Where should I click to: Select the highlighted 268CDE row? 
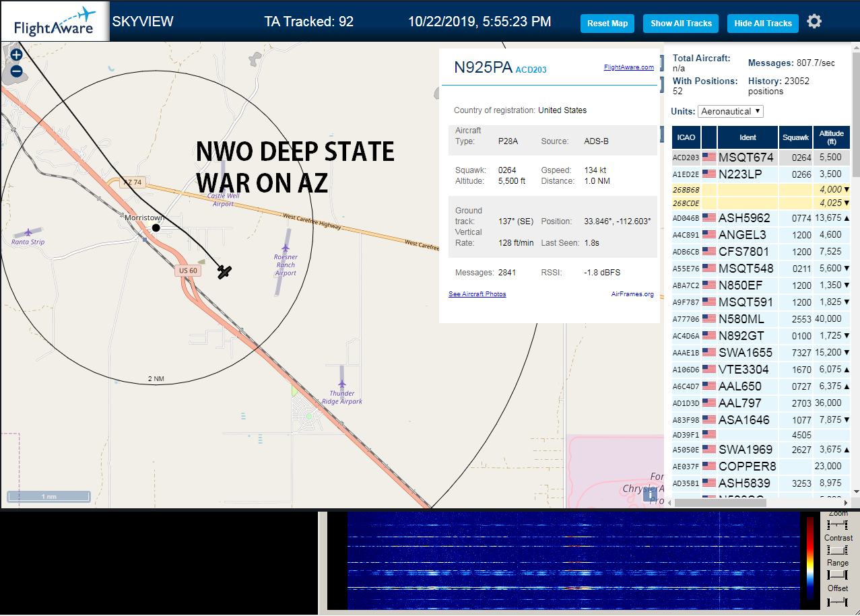pos(761,203)
